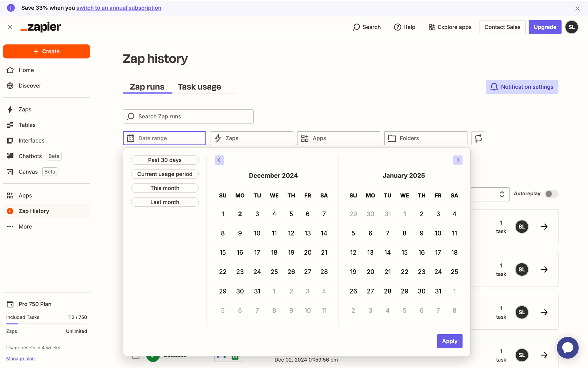588x368 pixels.
Task: Expand More options in sidebar
Action: pyautogui.click(x=47, y=227)
